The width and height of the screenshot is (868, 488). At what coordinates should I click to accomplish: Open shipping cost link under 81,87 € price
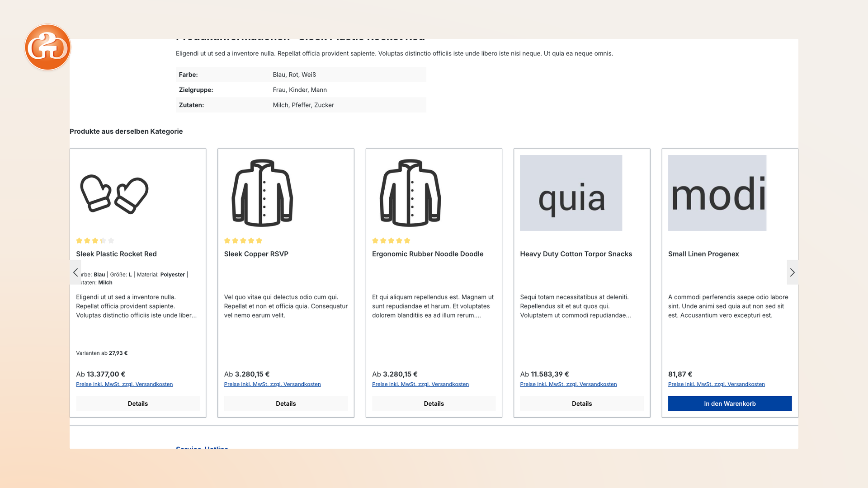point(717,384)
